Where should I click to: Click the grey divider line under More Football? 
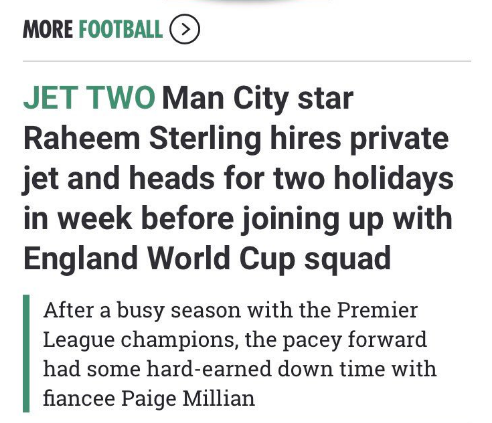[247, 61]
